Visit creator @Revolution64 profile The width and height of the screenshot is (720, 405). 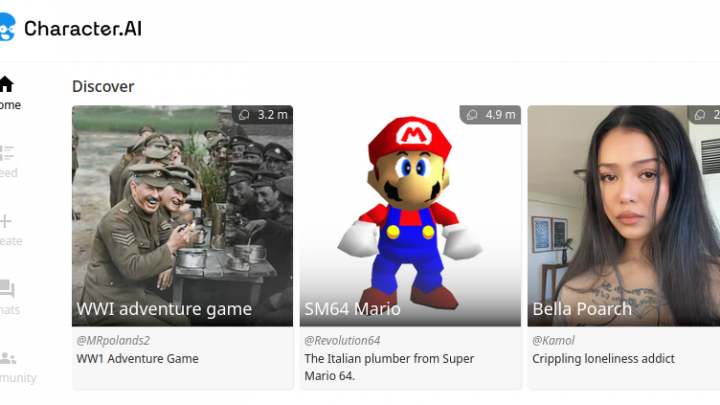point(342,340)
